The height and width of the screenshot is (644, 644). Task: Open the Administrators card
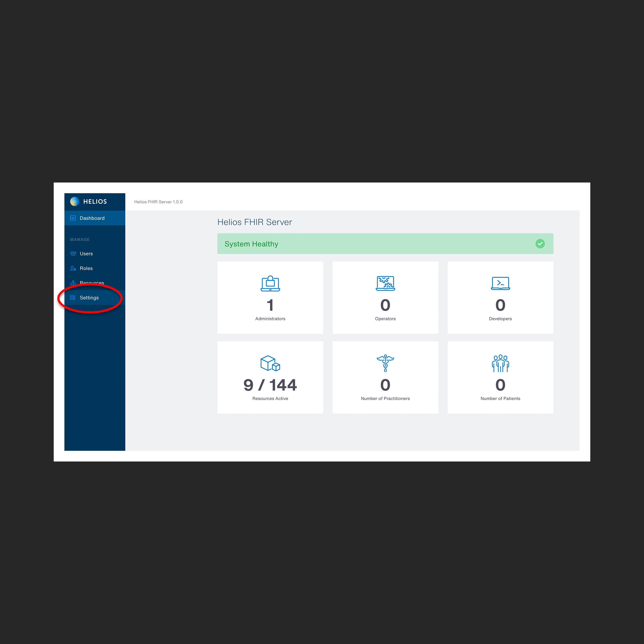coord(270,298)
